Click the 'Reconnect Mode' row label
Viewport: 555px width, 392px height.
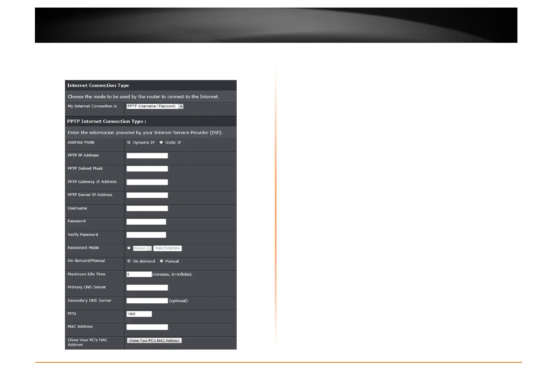(83, 248)
